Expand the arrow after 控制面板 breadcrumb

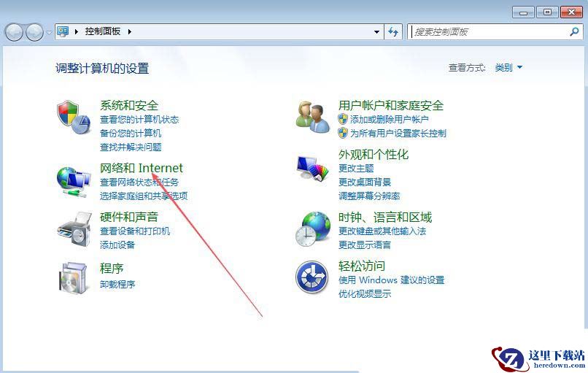129,31
